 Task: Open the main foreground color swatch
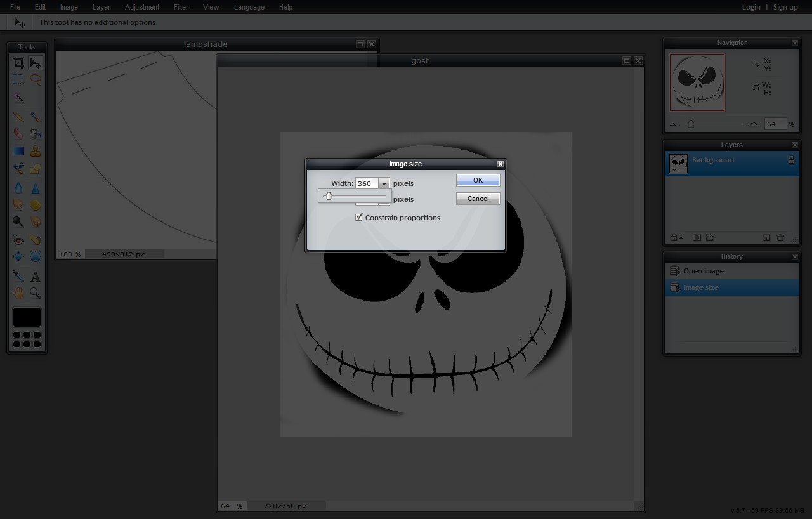coord(27,317)
